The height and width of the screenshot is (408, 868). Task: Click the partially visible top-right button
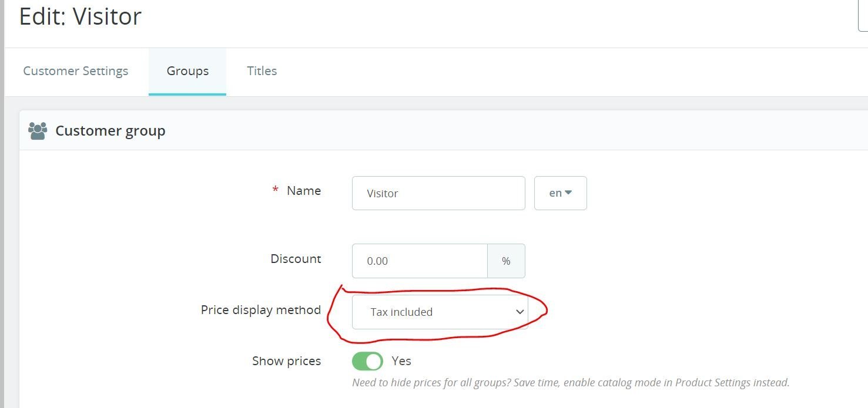[x=863, y=16]
